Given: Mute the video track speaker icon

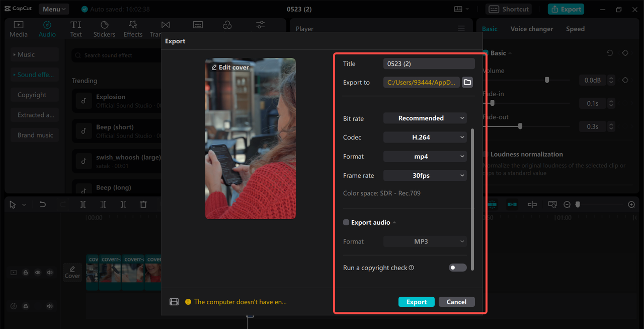Looking at the screenshot, I should [50, 273].
